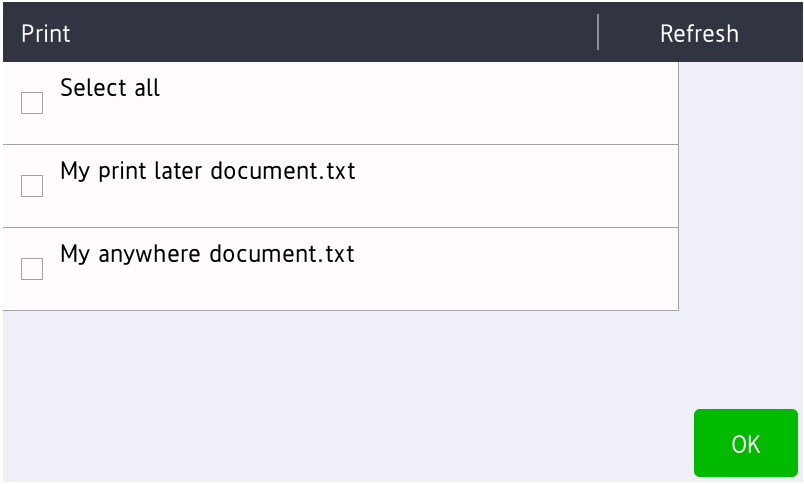The image size is (804, 484).
Task: Click the gray panel right of the list
Action: coord(740,200)
